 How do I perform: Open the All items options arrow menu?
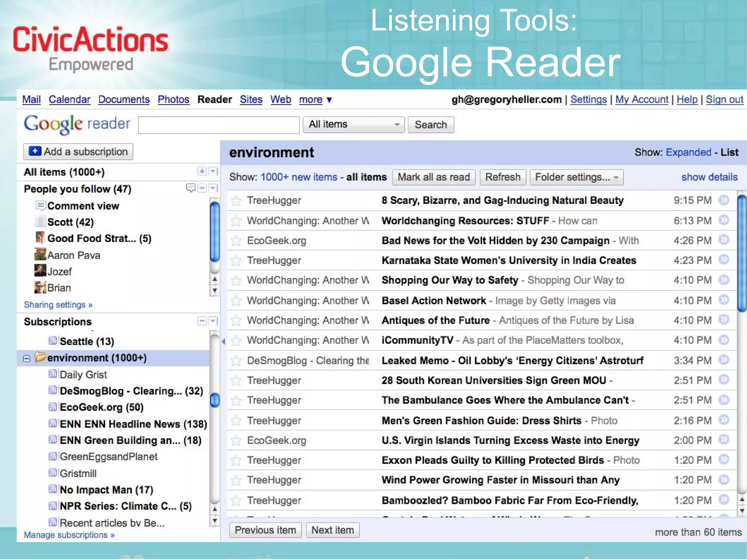pyautogui.click(x=213, y=171)
